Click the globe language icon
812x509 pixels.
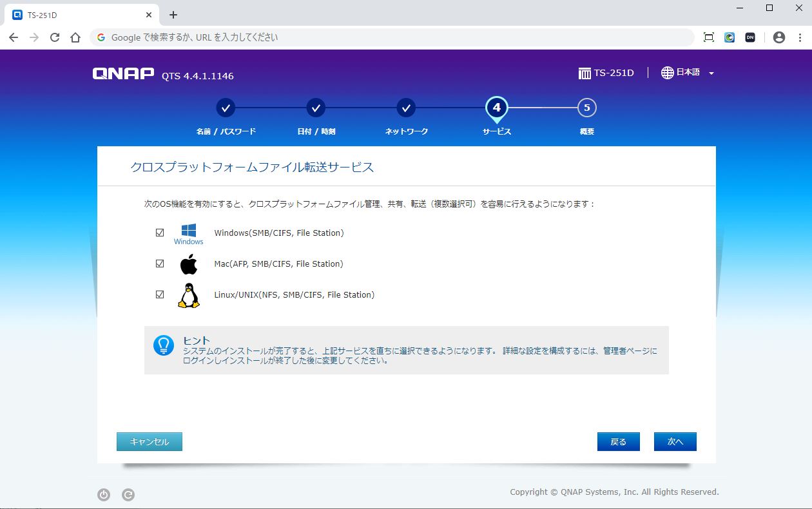pyautogui.click(x=668, y=73)
